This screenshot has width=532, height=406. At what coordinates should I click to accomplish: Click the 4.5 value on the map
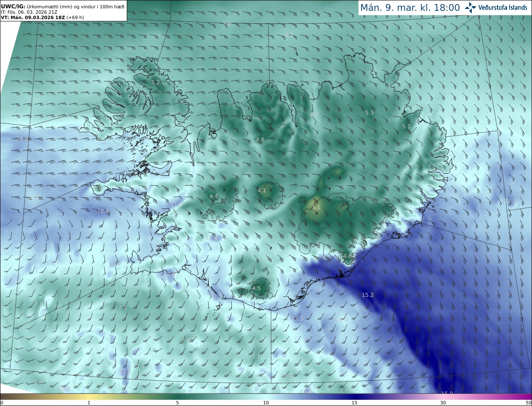point(256,288)
